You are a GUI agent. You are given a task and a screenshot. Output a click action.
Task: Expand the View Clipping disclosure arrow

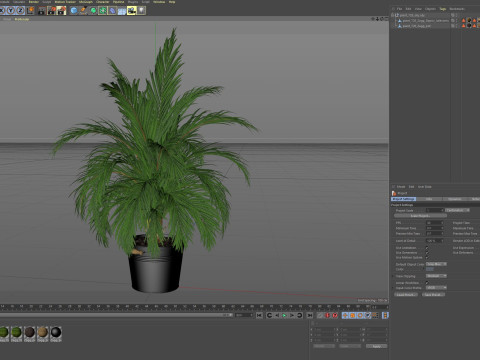coord(393,276)
